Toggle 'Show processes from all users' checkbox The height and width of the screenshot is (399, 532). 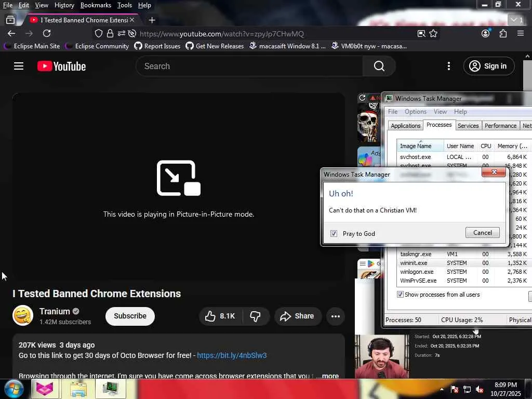click(x=400, y=295)
